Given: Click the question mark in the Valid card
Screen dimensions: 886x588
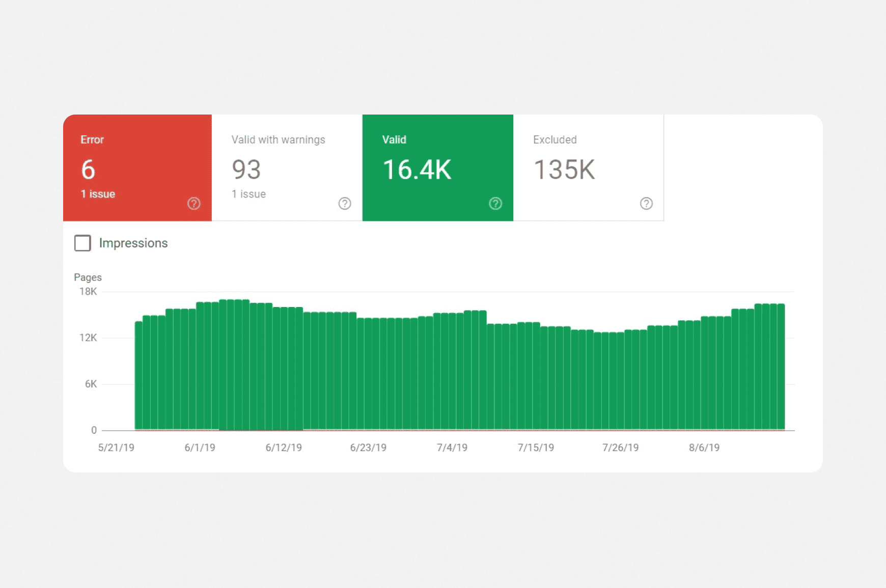Looking at the screenshot, I should [x=495, y=204].
